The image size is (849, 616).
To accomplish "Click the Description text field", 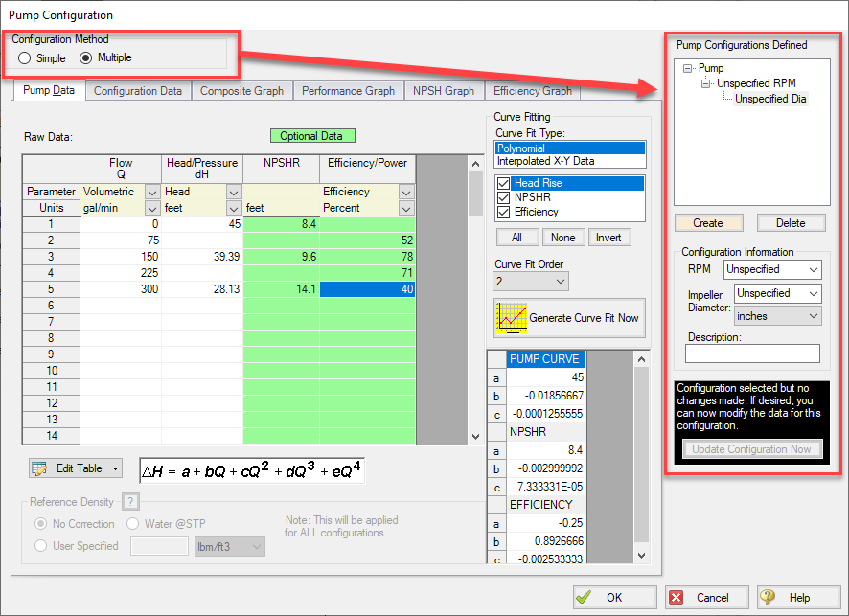I will tap(752, 354).
